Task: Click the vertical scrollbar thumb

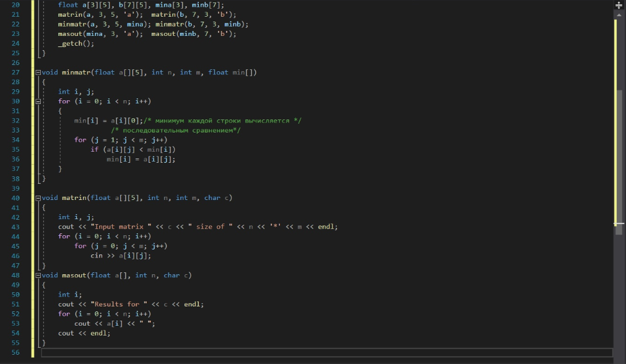Action: tap(619, 162)
